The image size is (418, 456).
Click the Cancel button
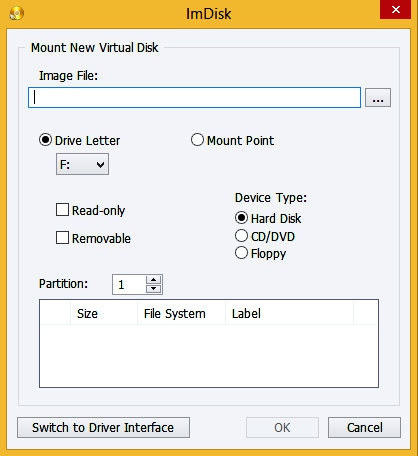pyautogui.click(x=364, y=428)
